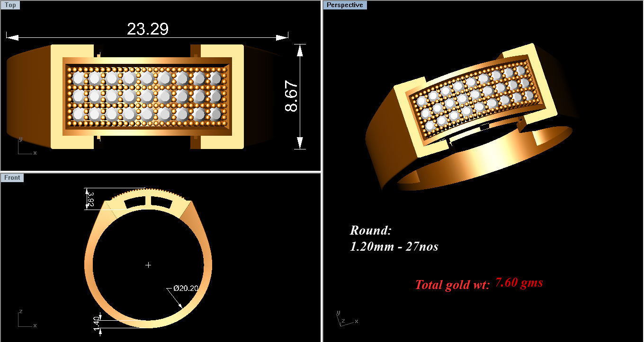Click the 1.40 shank thickness dimension
This screenshot has width=644, height=342.
pos(97,324)
